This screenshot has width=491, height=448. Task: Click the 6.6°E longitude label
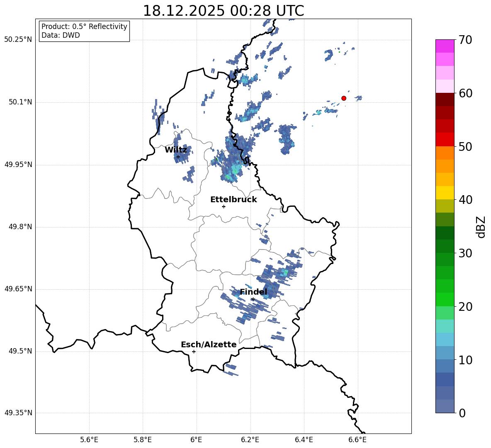click(x=357, y=440)
